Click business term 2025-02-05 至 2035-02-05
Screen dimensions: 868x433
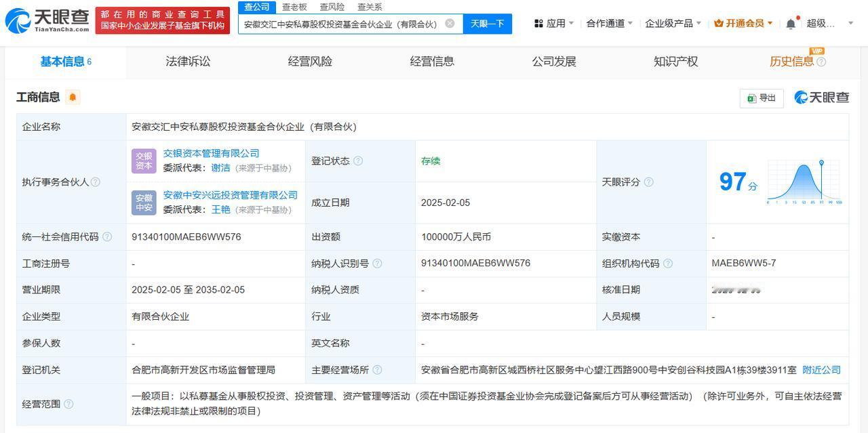click(189, 290)
